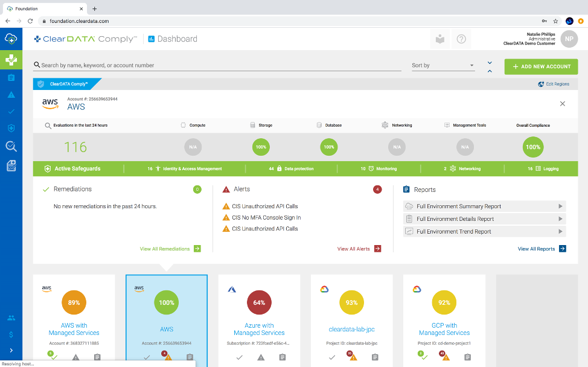The height and width of the screenshot is (367, 588).
Task: Select Data protection safeguards
Action: point(291,168)
